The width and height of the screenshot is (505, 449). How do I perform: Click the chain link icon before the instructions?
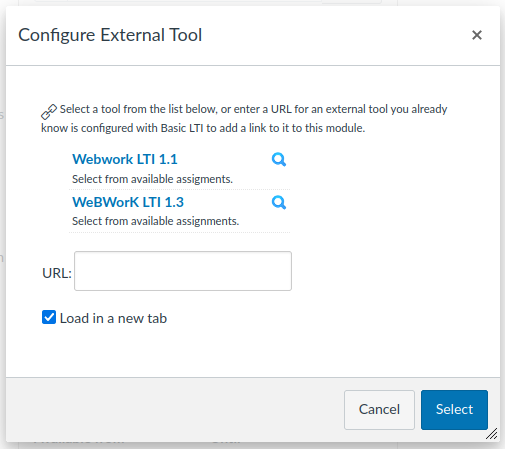49,112
